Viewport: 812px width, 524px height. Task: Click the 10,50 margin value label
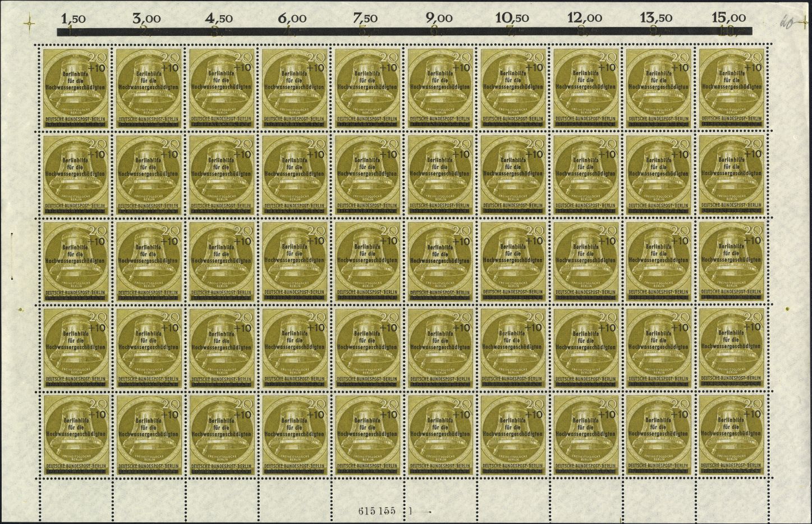coord(513,19)
